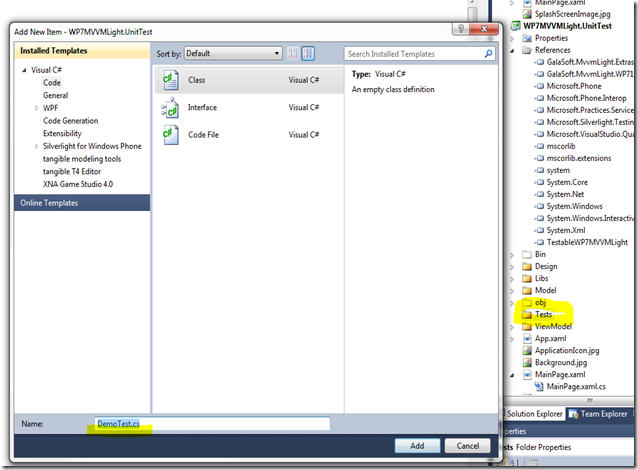Click the App.xaml file icon
The height and width of the screenshot is (470, 638).
click(527, 339)
